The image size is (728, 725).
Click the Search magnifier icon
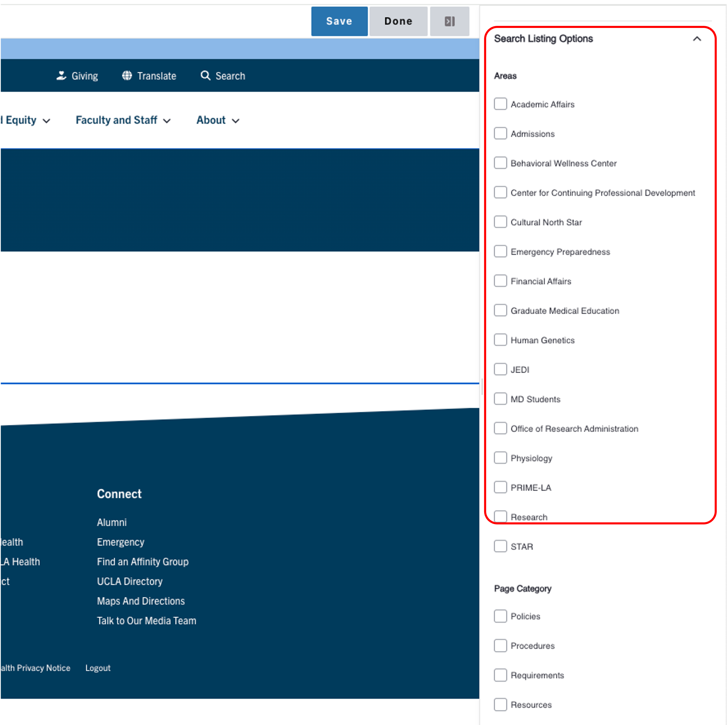click(205, 76)
